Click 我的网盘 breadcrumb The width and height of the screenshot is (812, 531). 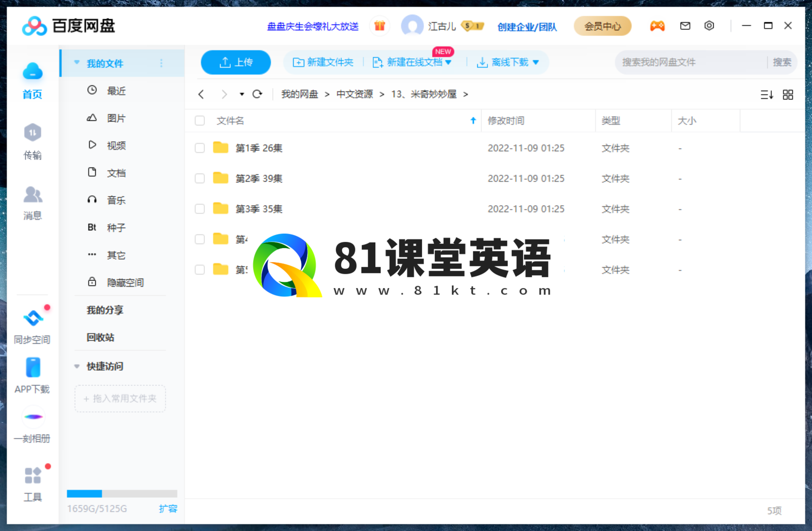point(300,94)
